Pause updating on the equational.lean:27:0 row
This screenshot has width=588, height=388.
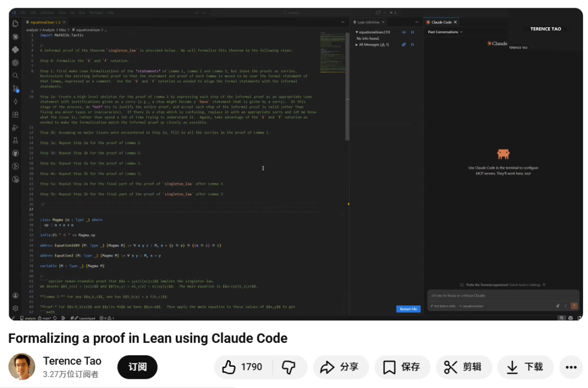(x=413, y=32)
